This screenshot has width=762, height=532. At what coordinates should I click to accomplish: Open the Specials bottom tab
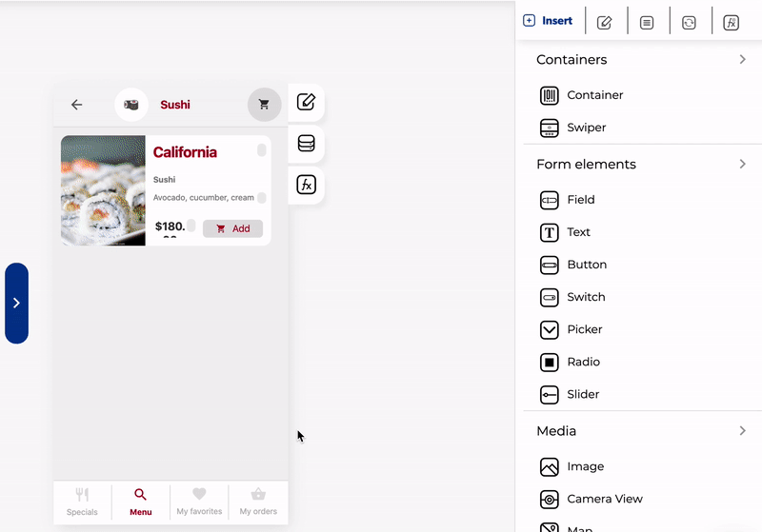(82, 502)
